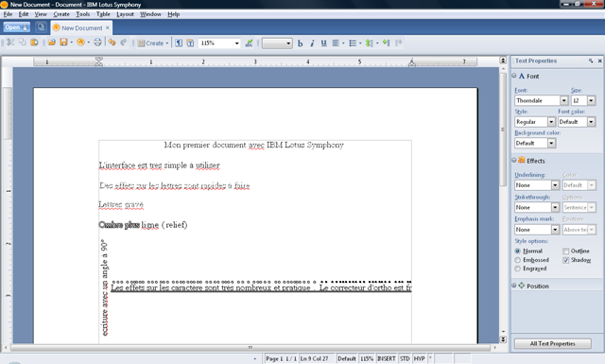
Task: Toggle underline formatting button
Action: [323, 43]
